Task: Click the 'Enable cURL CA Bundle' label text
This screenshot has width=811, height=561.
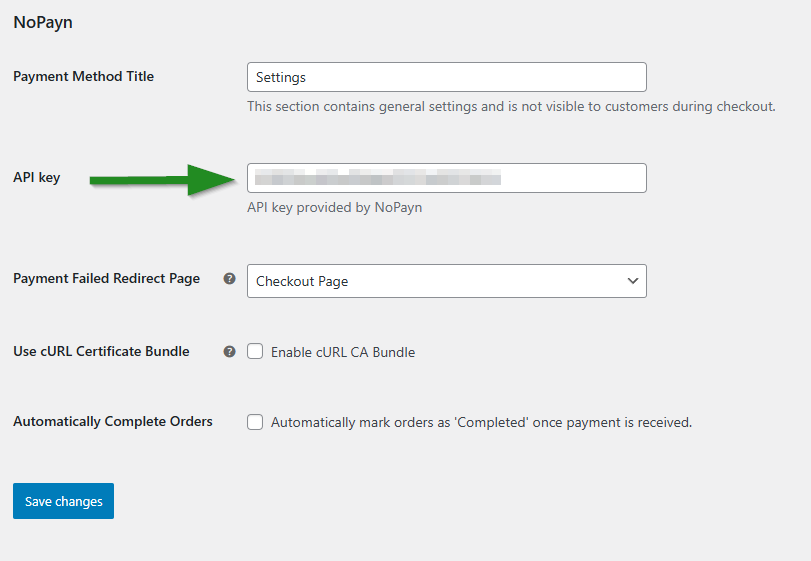Action: 342,352
